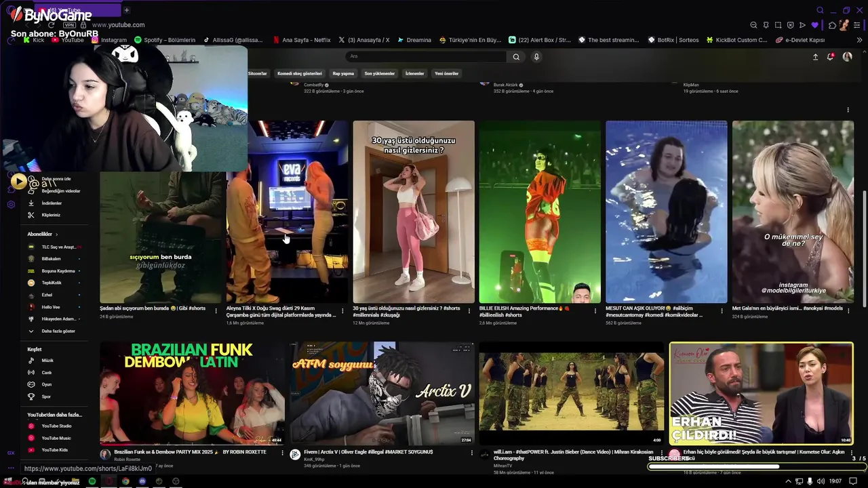This screenshot has height=488, width=868.
Task: Open three-dot menu for 30 yaş üstü short
Action: pyautogui.click(x=469, y=311)
